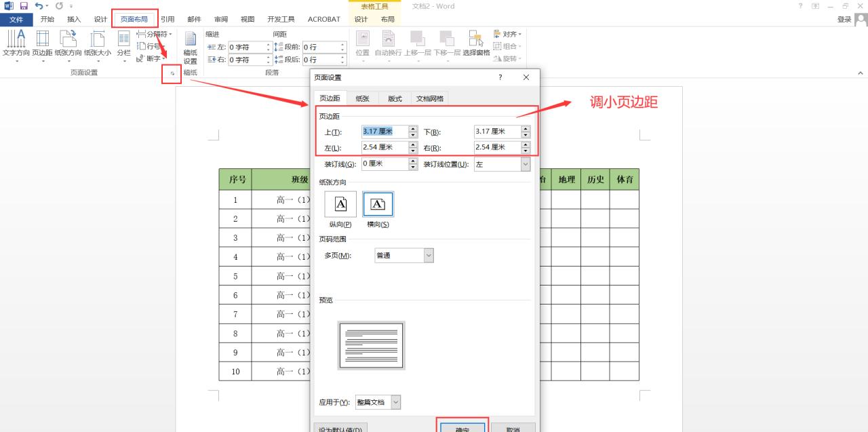868x432 pixels.
Task: Close the Page Setup dialog
Action: [x=526, y=77]
